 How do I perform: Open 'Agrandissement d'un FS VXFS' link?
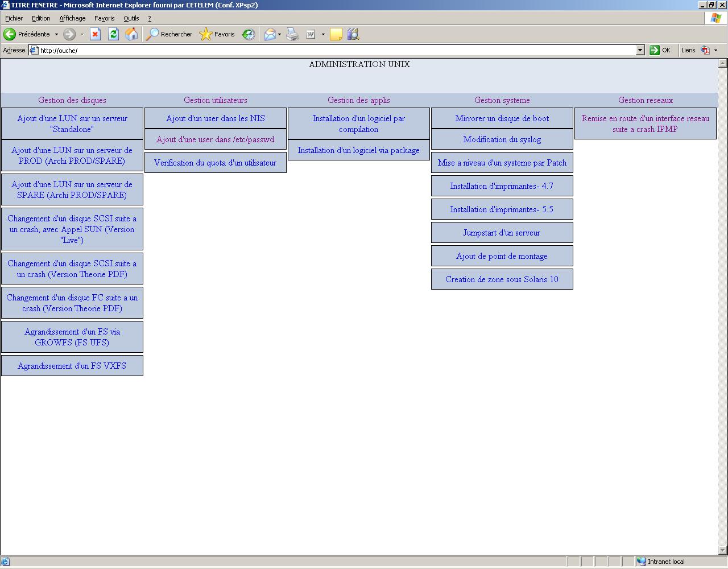tap(72, 366)
